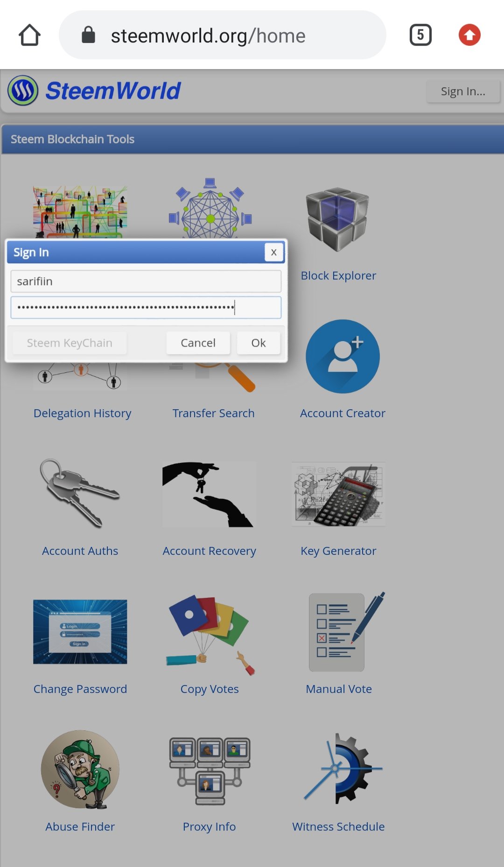Click the Sign In... header button
The height and width of the screenshot is (867, 504).
463,91
